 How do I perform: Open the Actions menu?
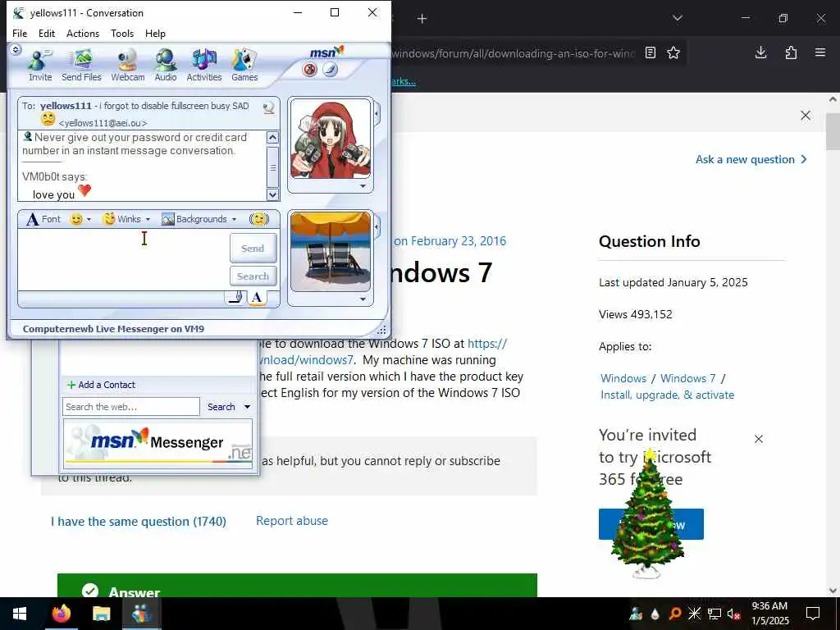[x=83, y=33]
